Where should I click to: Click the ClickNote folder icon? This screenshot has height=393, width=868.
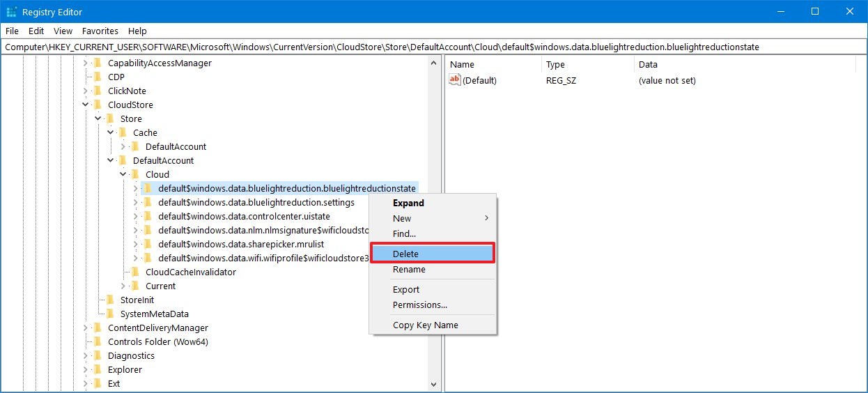98,91
